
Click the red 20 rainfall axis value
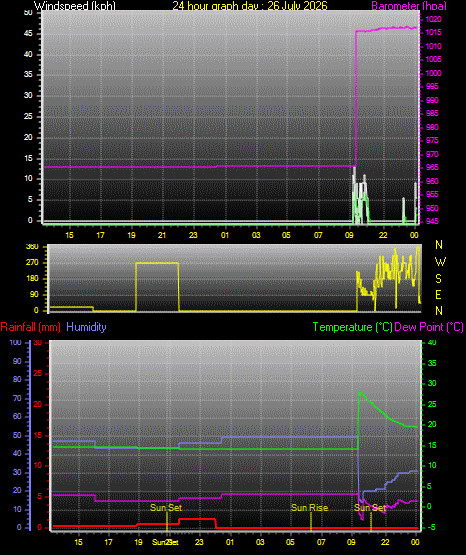click(37, 405)
